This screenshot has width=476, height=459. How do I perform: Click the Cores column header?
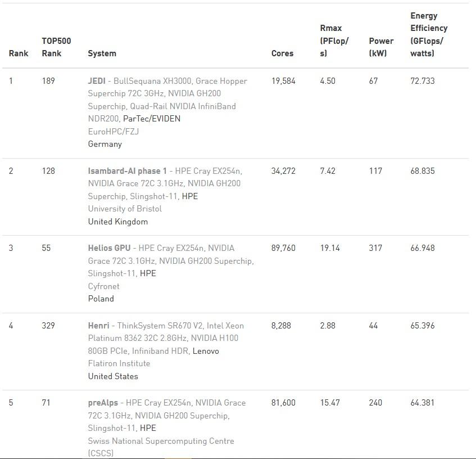282,53
